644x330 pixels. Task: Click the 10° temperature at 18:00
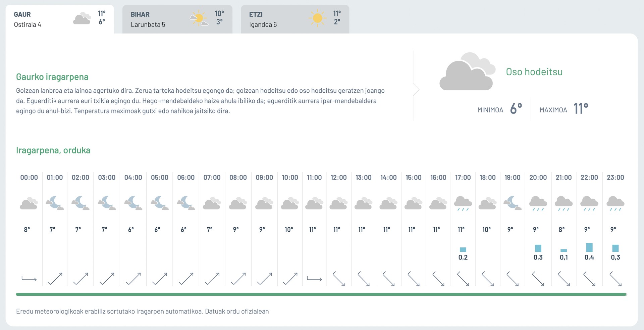[486, 230]
